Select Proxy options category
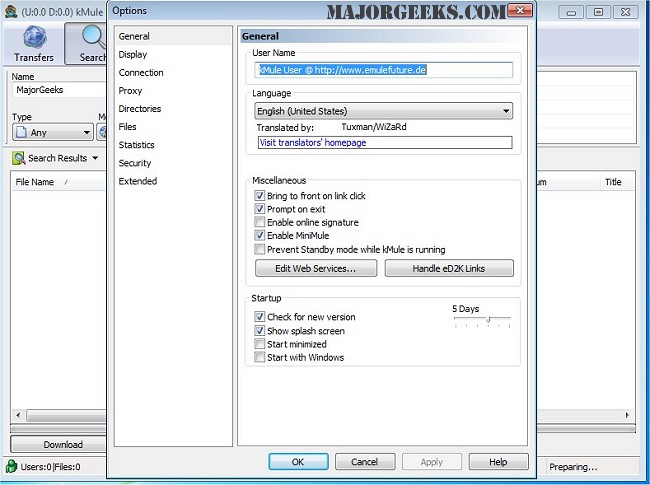This screenshot has width=650, height=485. (x=130, y=91)
